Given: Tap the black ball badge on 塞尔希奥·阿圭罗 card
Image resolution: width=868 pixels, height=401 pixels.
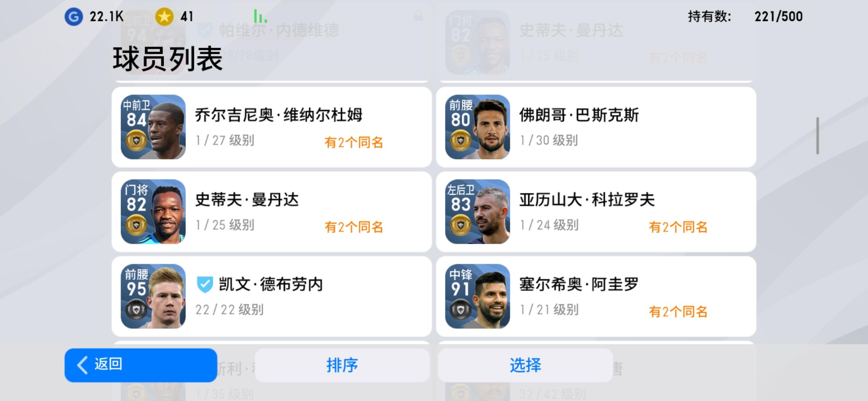Looking at the screenshot, I should pos(460,310).
